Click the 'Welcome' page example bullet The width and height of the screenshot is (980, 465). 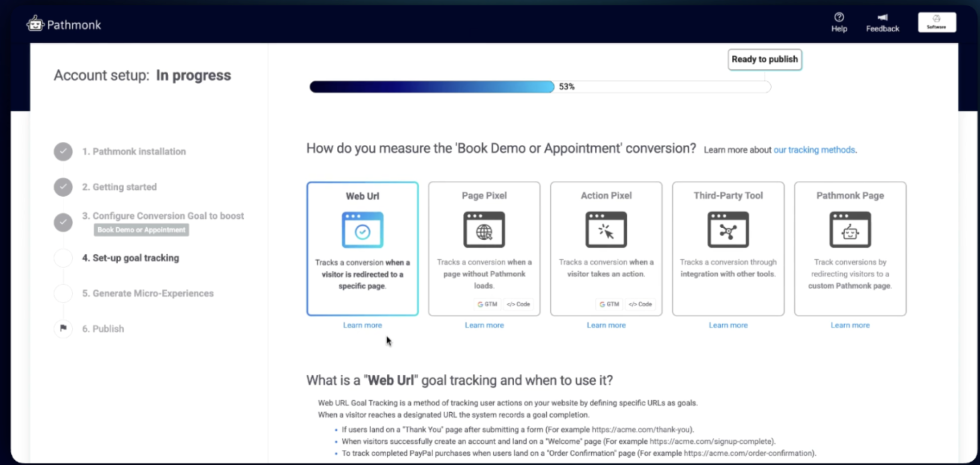(x=558, y=441)
